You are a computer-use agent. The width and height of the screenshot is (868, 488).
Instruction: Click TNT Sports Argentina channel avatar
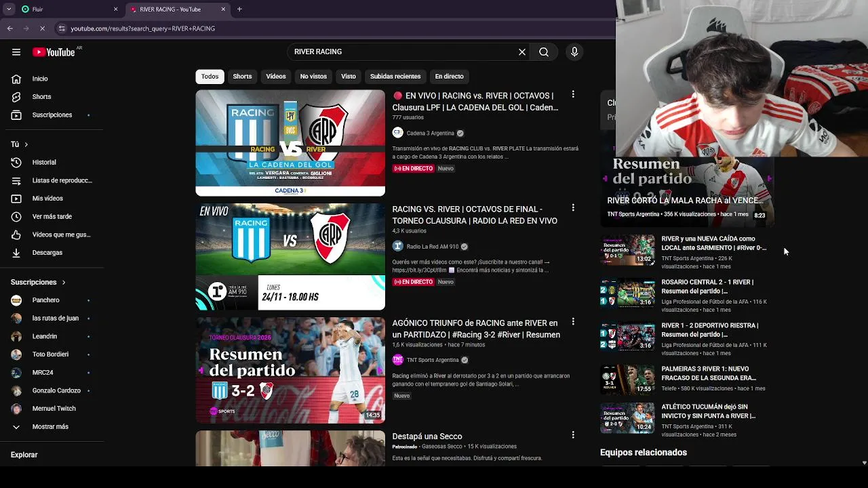click(x=397, y=360)
